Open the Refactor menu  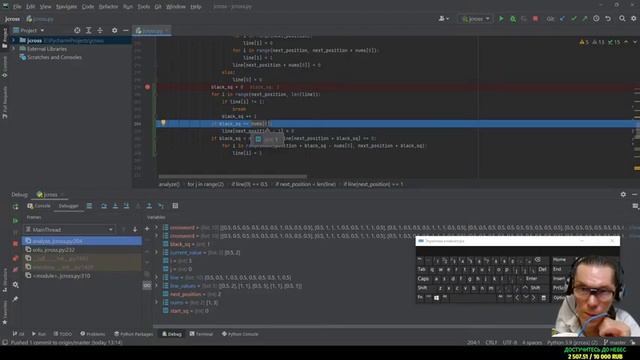[x=108, y=7]
